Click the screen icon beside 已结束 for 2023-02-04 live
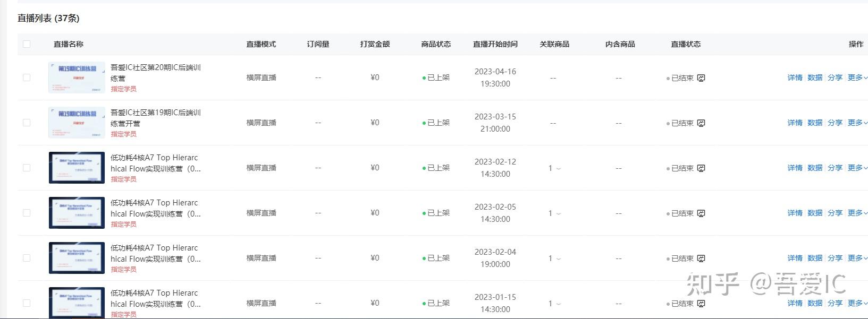 pos(701,258)
